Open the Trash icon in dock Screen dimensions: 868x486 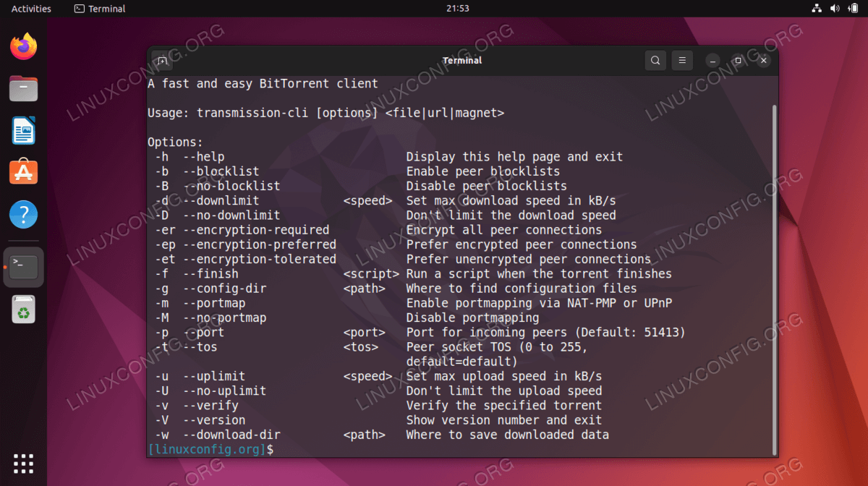[23, 310]
